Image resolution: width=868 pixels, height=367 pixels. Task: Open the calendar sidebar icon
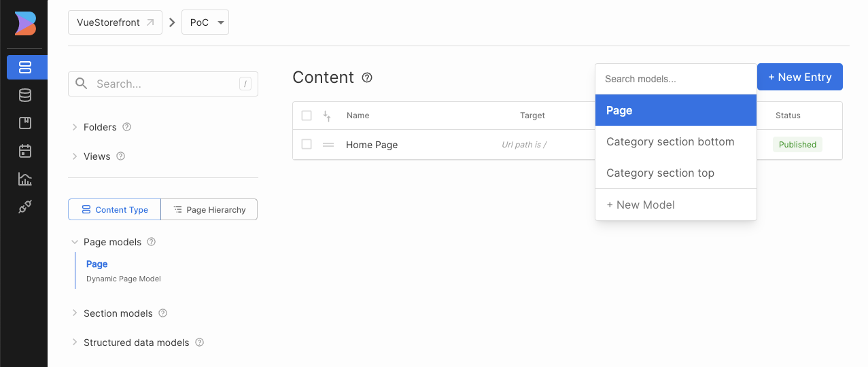tap(25, 151)
